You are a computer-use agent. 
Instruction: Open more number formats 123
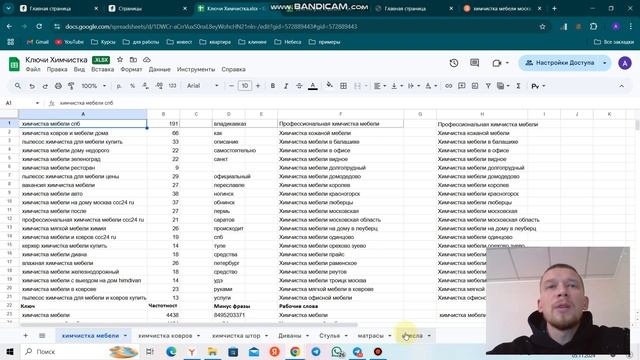tap(172, 86)
